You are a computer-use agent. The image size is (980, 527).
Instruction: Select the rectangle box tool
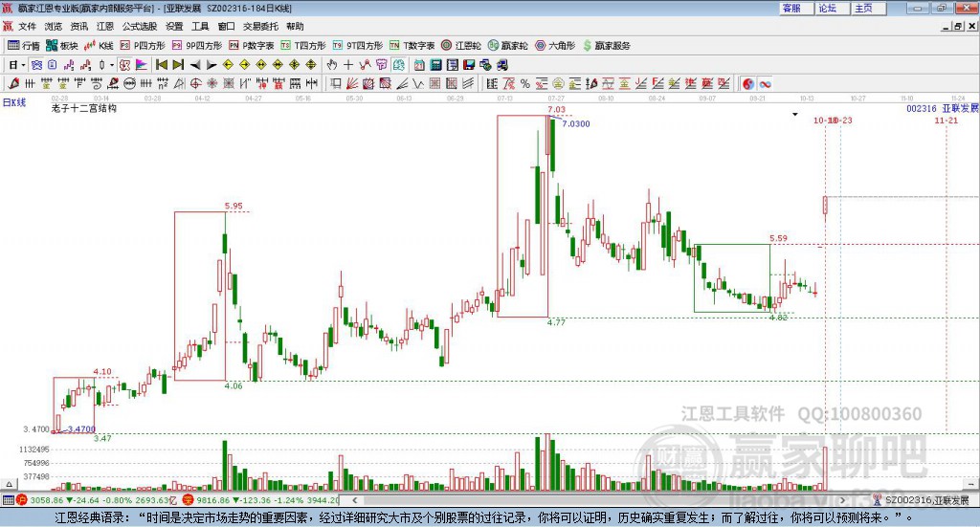(x=335, y=83)
